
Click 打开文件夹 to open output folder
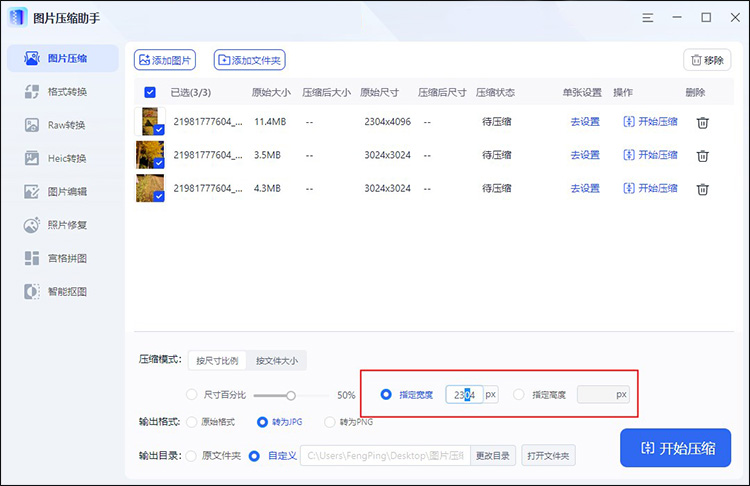tap(548, 455)
